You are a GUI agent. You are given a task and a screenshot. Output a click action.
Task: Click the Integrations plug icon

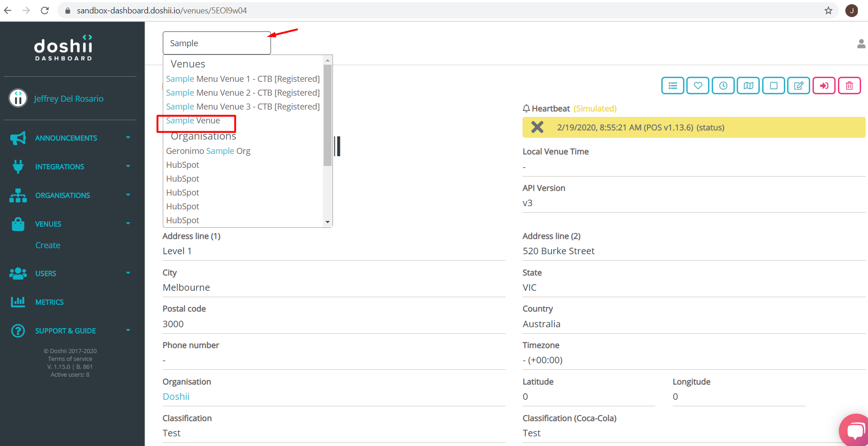(18, 166)
